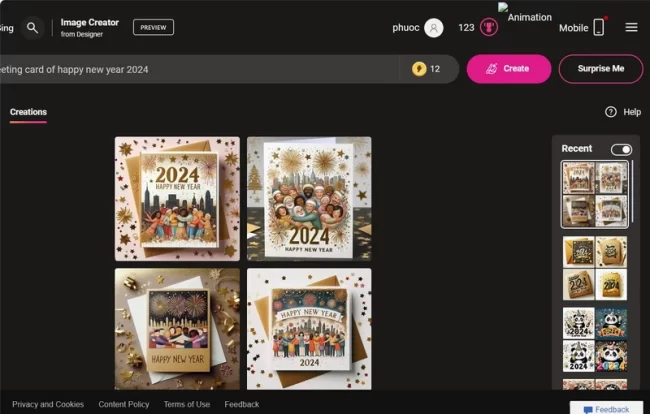This screenshot has height=414, width=650.
Task: Open the Privacy and Cookies link
Action: click(48, 404)
